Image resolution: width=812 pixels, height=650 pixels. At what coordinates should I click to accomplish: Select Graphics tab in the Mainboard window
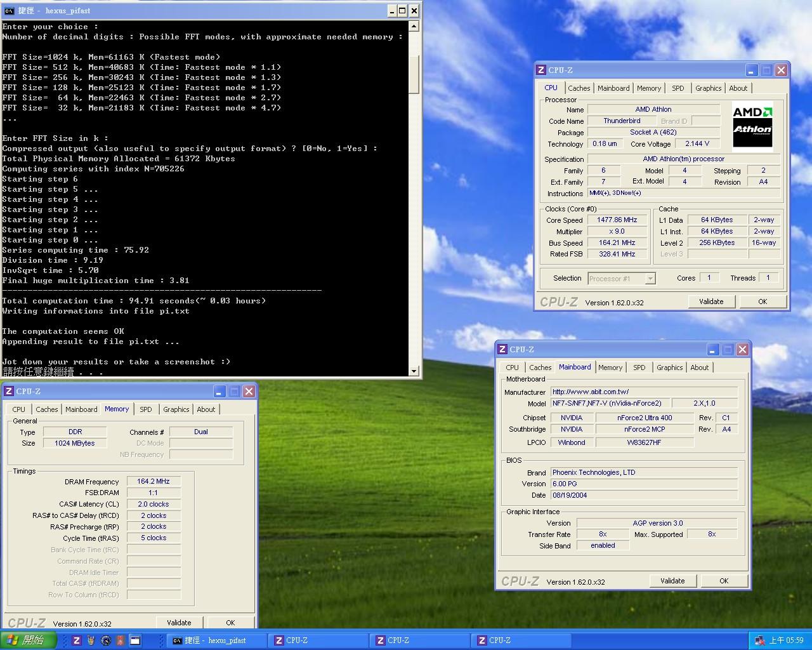pos(669,368)
